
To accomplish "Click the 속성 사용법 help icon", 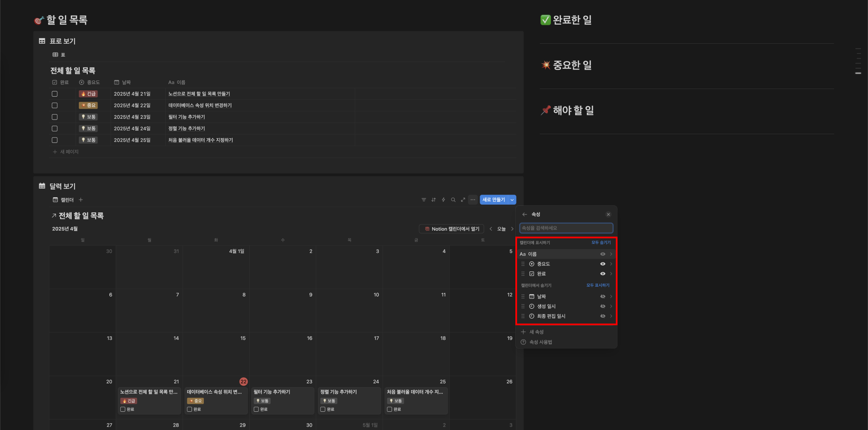I will click(x=523, y=342).
